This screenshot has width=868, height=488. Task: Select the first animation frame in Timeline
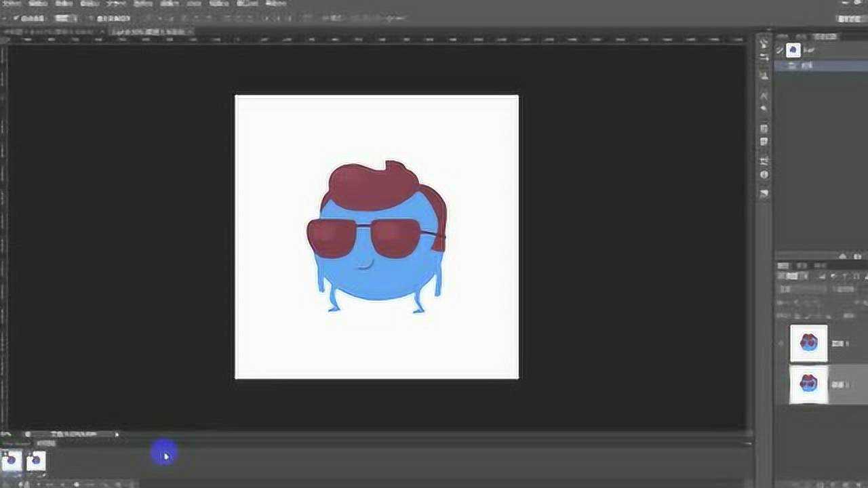(x=12, y=461)
